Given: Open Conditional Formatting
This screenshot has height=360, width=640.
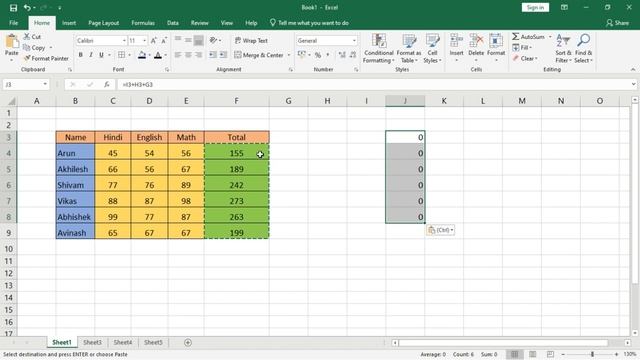Looking at the screenshot, I should pyautogui.click(x=379, y=48).
